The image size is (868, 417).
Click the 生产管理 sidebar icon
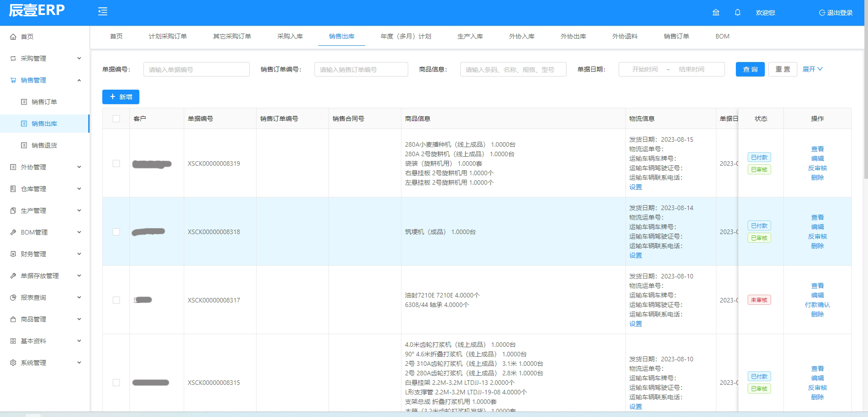[x=13, y=211]
